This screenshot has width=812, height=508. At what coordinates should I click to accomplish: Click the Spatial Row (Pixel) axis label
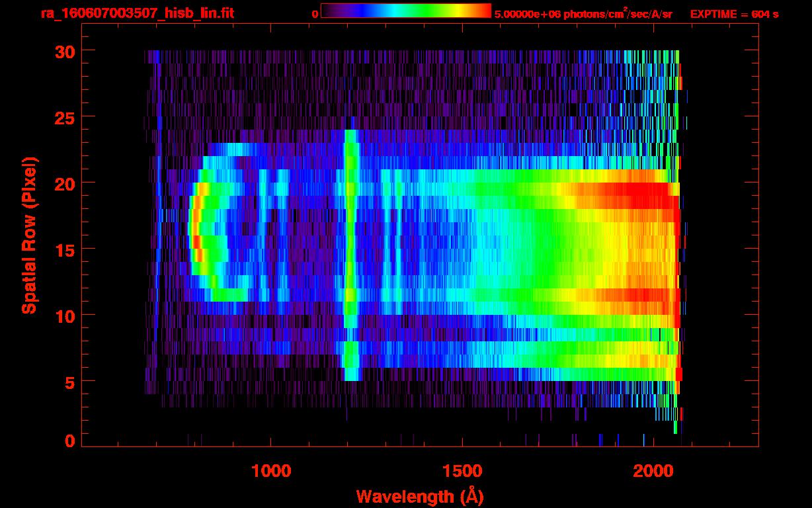pyautogui.click(x=28, y=235)
